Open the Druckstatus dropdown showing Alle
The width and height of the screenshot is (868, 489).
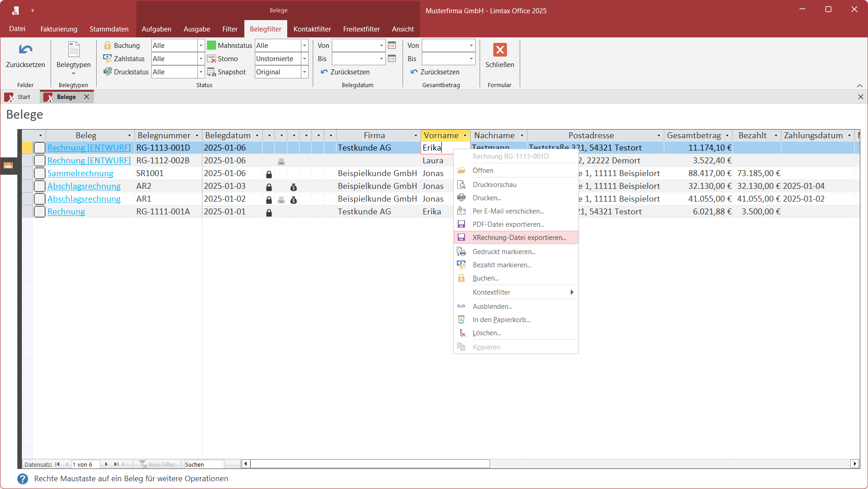click(201, 72)
